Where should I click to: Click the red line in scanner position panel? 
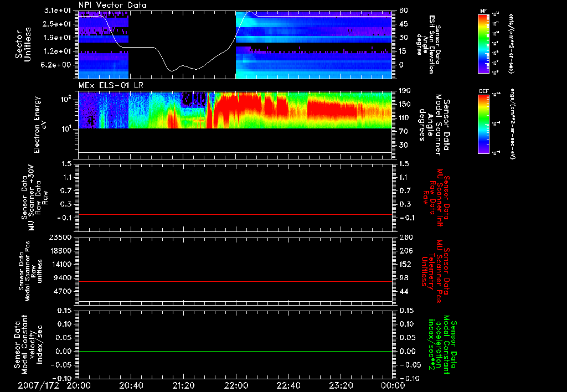235,281
